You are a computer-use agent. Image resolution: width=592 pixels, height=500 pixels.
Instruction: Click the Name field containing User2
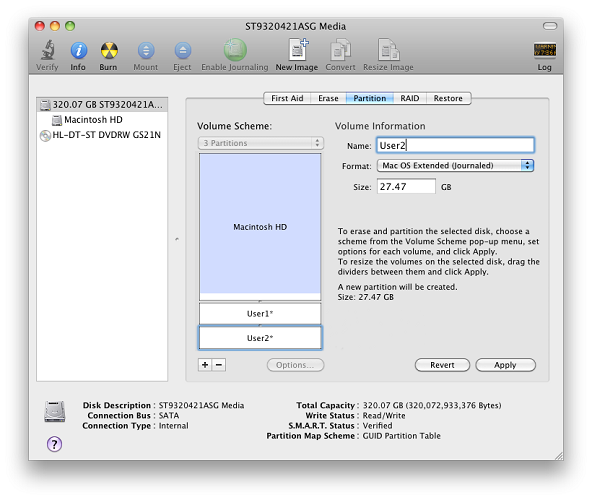[x=455, y=145]
